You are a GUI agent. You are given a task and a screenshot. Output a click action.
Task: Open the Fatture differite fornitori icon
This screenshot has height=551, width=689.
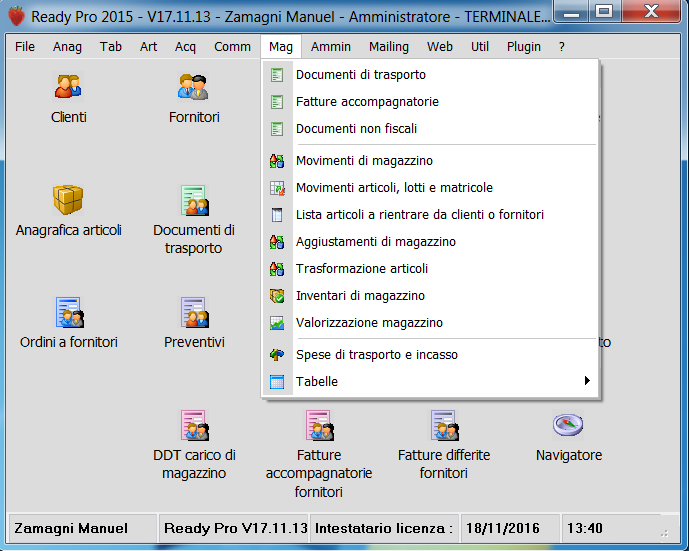[x=444, y=425]
